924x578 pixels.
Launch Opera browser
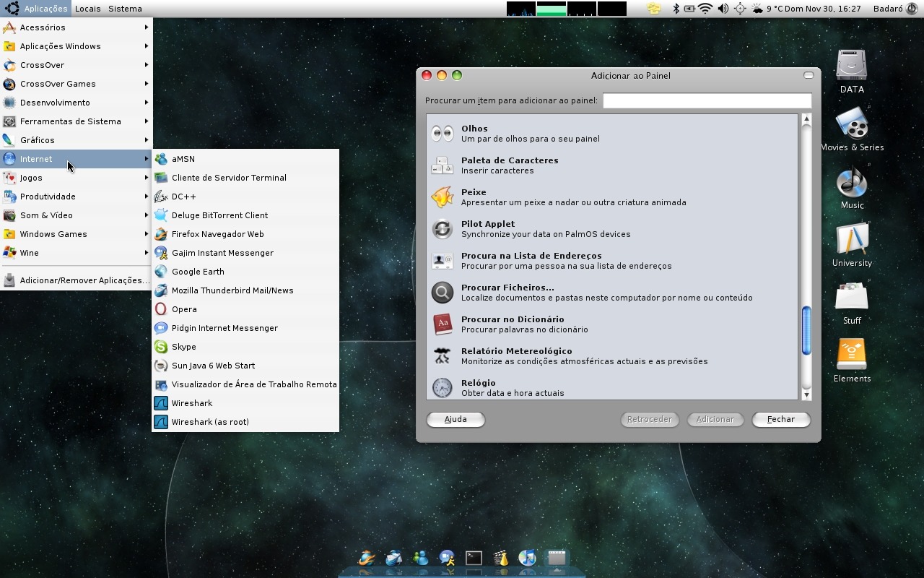coord(245,309)
